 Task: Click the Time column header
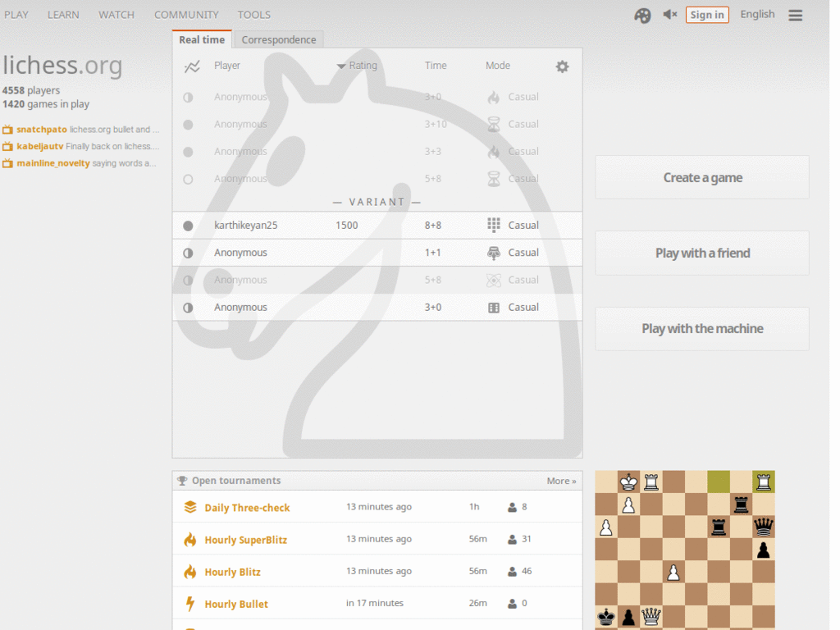point(436,66)
